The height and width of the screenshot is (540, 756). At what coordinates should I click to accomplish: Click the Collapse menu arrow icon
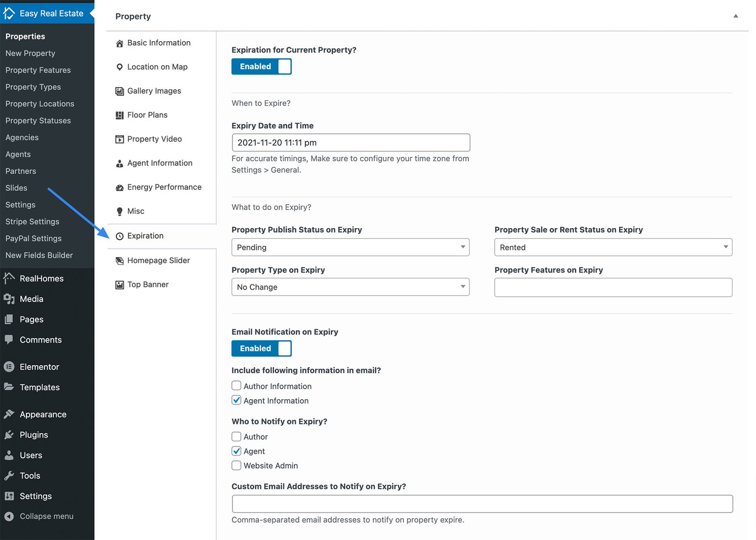9,516
